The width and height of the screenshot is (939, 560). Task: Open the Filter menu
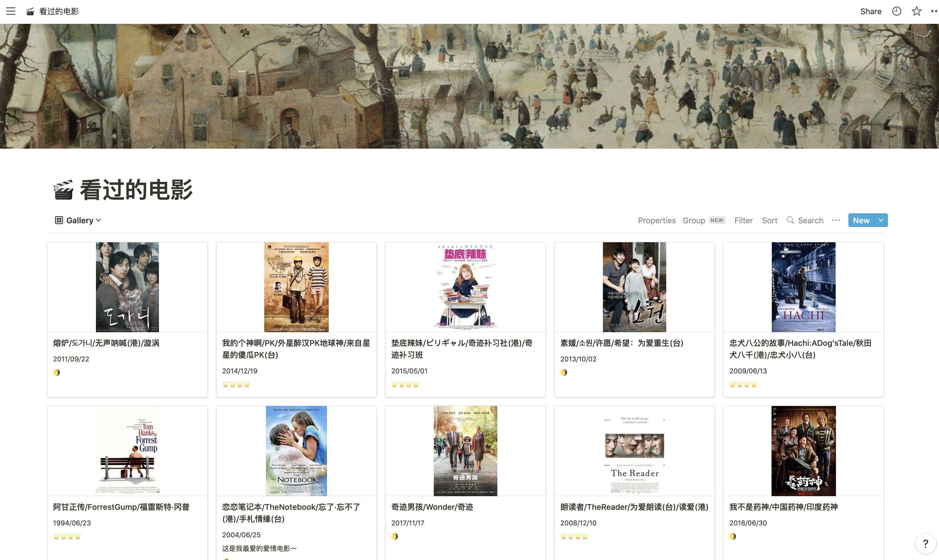(743, 220)
